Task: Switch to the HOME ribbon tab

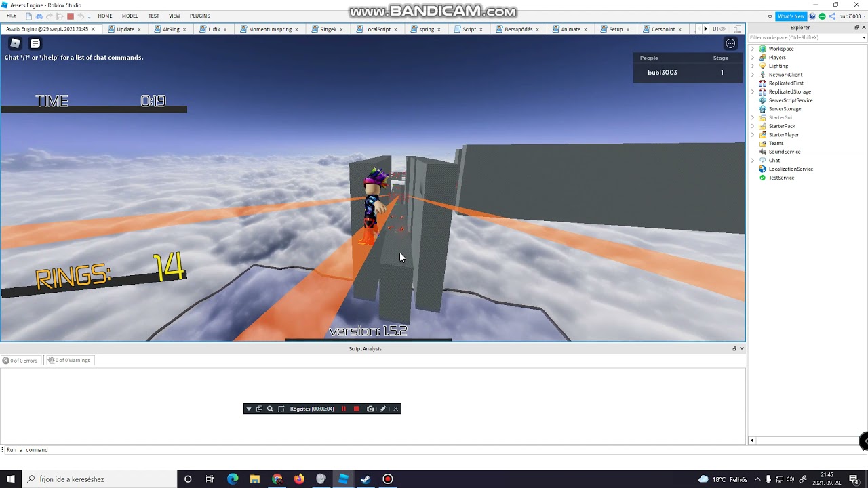Action: [x=105, y=16]
